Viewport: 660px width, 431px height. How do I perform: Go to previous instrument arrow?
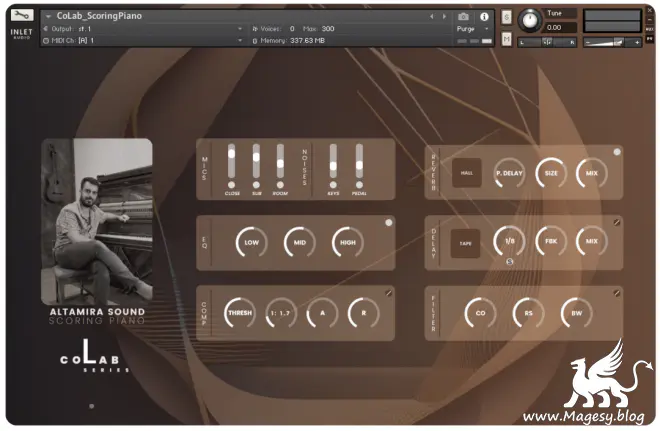pyautogui.click(x=432, y=16)
